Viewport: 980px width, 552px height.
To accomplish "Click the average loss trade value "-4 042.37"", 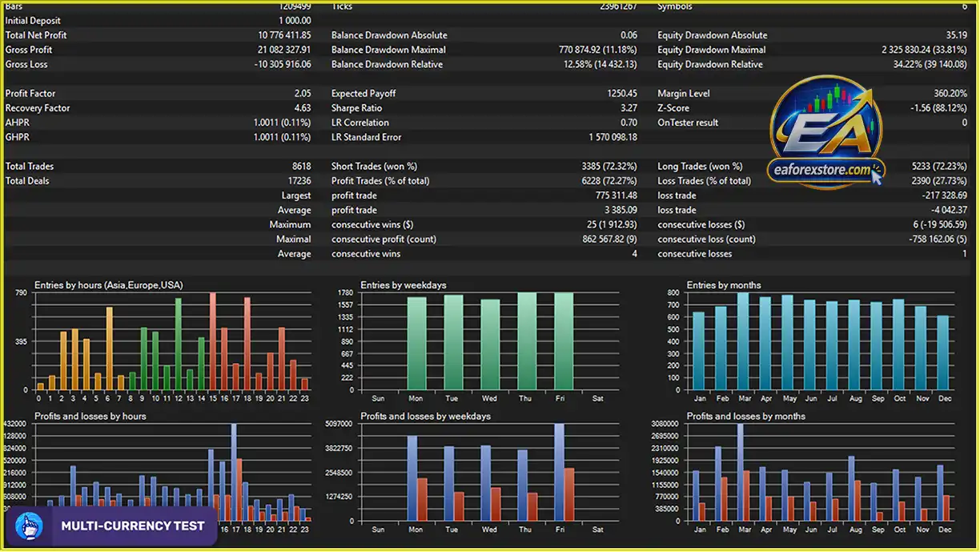I will [950, 210].
